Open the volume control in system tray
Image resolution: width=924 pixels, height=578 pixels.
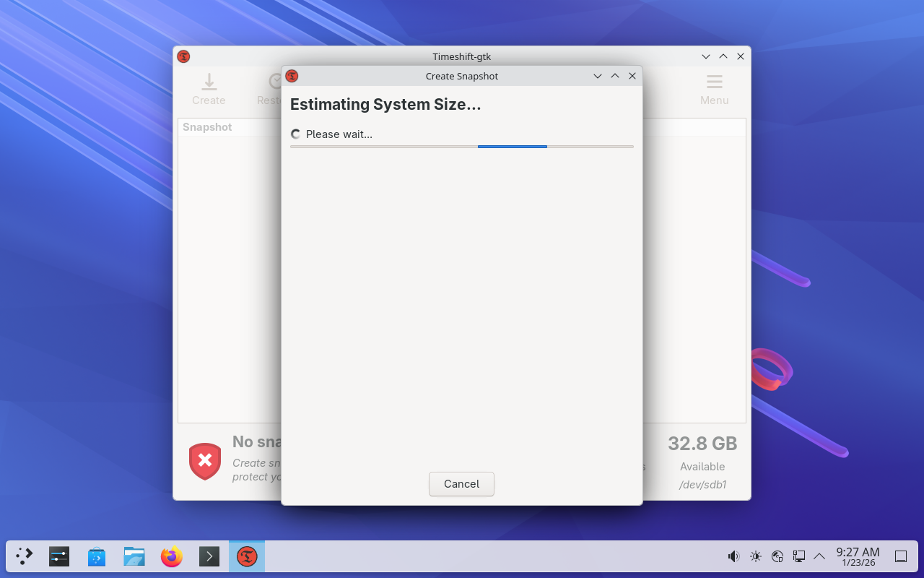[733, 556]
